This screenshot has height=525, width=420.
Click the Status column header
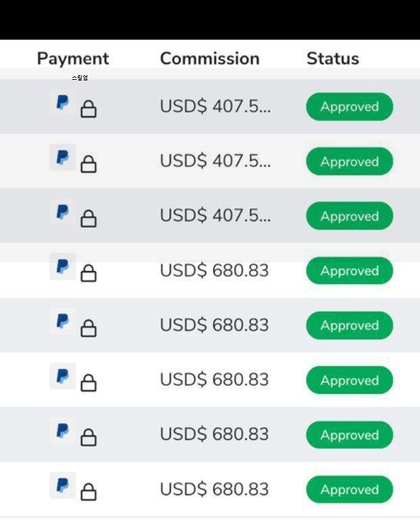[333, 59]
